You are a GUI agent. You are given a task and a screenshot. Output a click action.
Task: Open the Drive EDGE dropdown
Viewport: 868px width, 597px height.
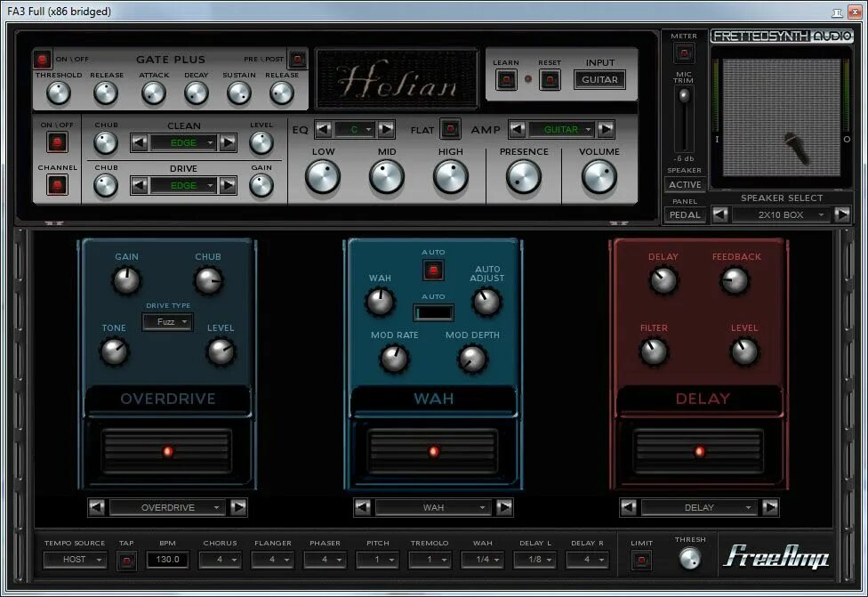click(184, 185)
